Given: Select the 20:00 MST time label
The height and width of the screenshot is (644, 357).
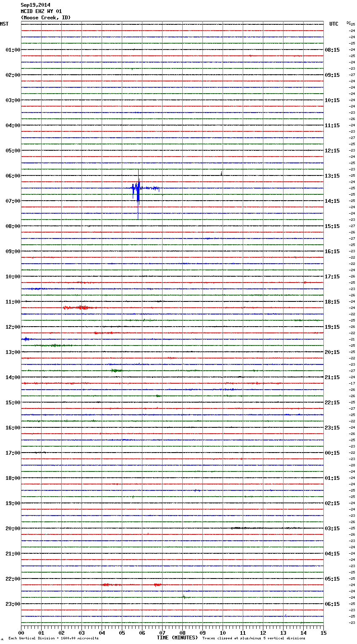Looking at the screenshot, I should click(x=13, y=529).
